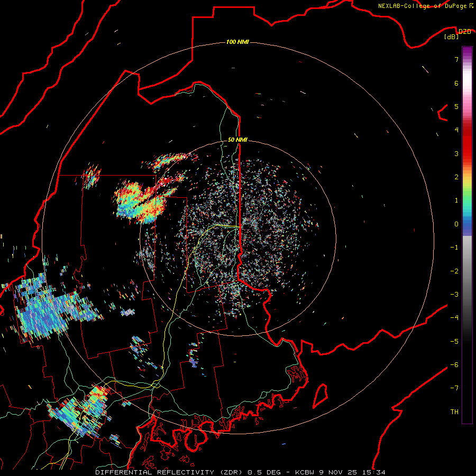
Task: Click the 5 value on color scale
Action: pyautogui.click(x=456, y=106)
